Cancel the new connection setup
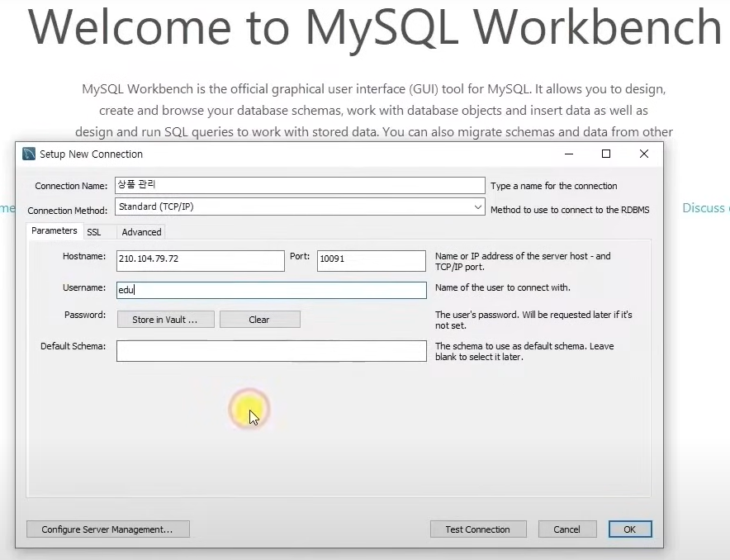The width and height of the screenshot is (730, 560). click(567, 529)
